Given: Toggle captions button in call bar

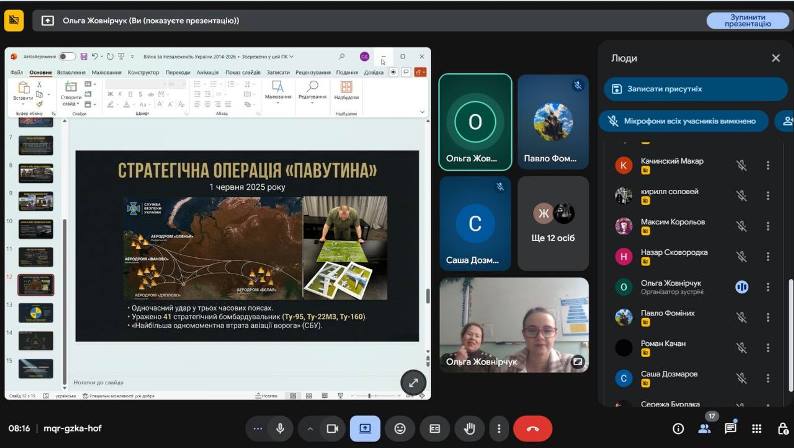Looking at the screenshot, I should 434,429.
